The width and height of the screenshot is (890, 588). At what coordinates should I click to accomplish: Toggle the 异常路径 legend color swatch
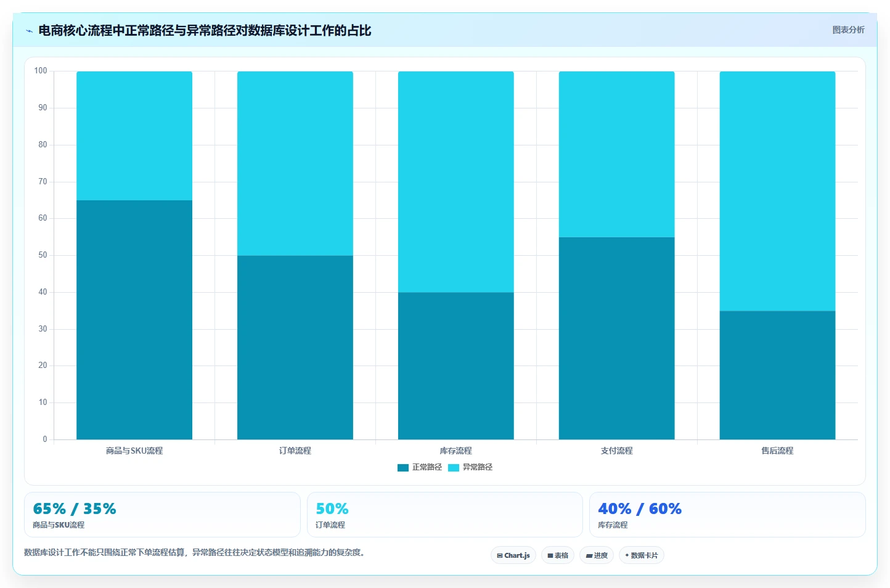click(x=454, y=468)
